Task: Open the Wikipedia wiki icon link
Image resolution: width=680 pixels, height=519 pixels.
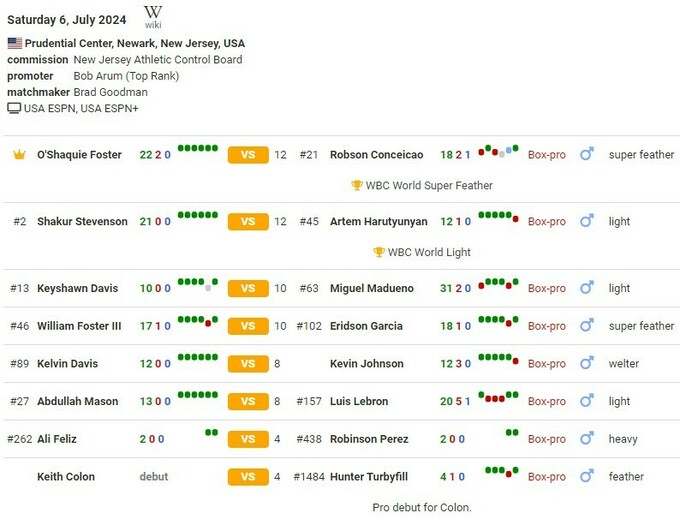Action: pyautogui.click(x=153, y=16)
